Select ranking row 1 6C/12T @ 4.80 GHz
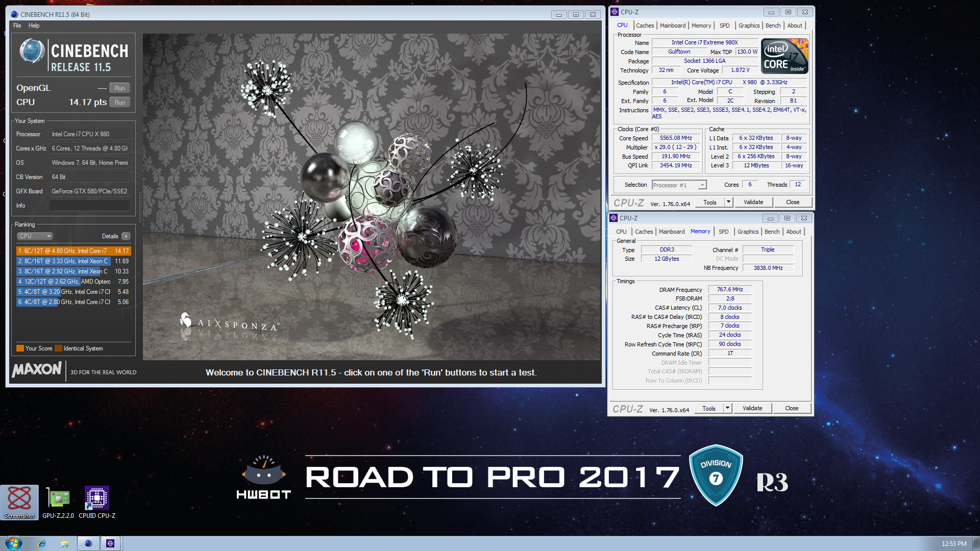980x551 pixels. (73, 251)
